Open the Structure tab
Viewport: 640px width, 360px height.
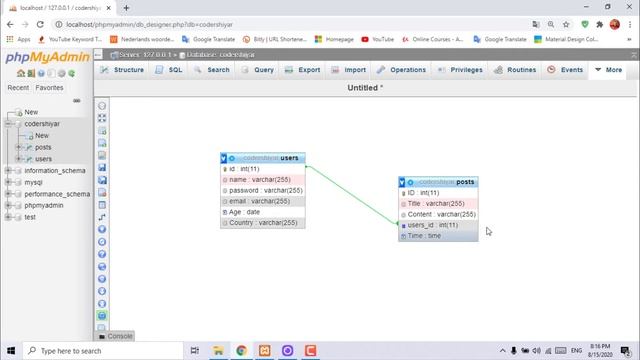pos(122,70)
